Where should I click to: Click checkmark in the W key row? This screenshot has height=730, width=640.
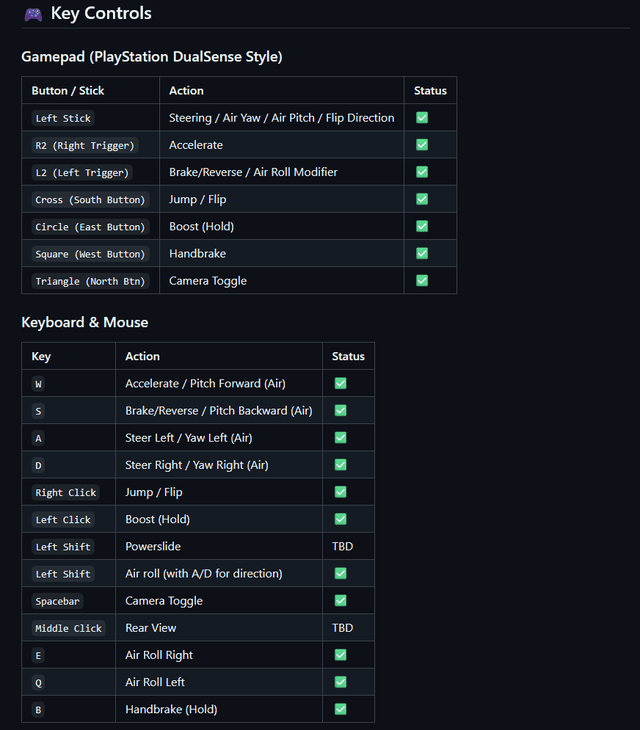[x=340, y=384]
